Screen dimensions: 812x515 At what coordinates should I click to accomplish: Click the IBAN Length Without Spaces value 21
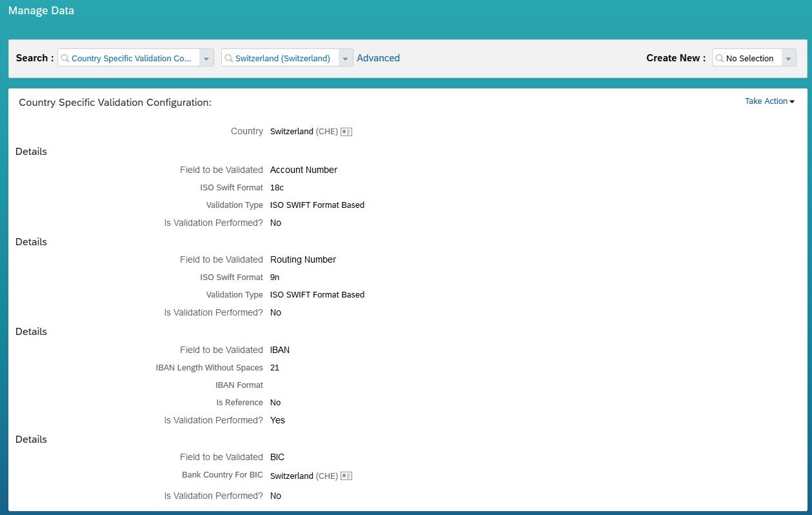coord(275,368)
